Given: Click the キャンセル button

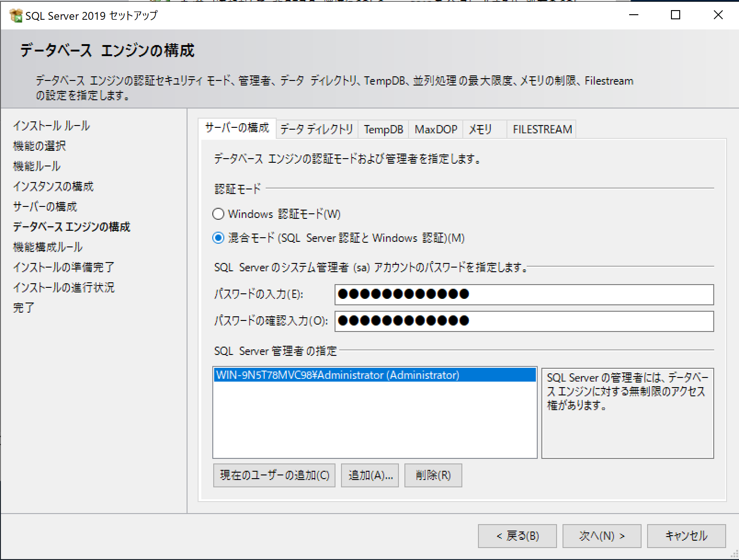Looking at the screenshot, I should click(686, 536).
